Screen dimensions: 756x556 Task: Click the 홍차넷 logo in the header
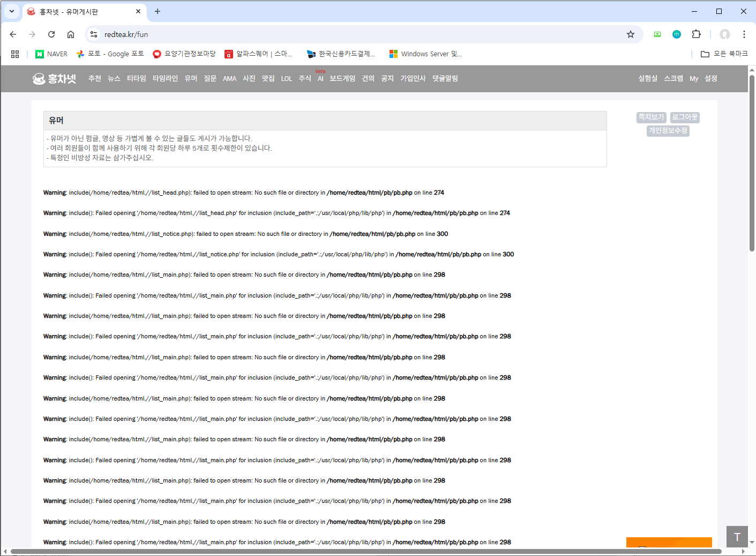click(x=54, y=79)
